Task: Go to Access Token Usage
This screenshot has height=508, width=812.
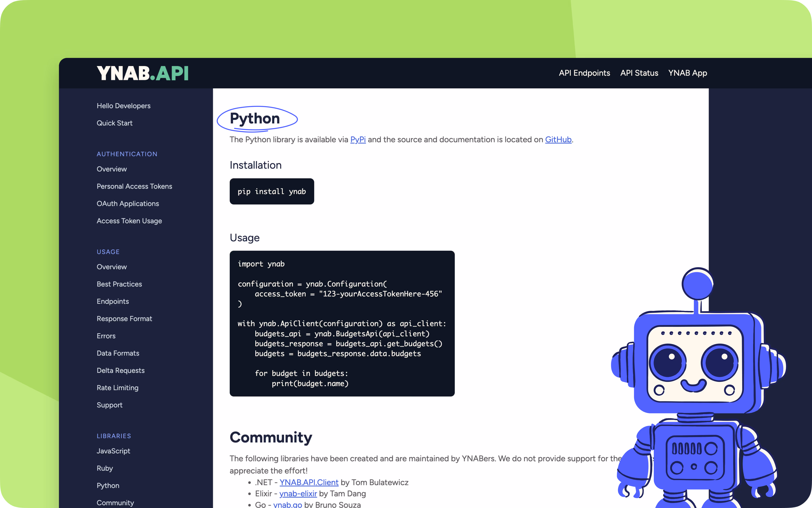Action: click(129, 221)
